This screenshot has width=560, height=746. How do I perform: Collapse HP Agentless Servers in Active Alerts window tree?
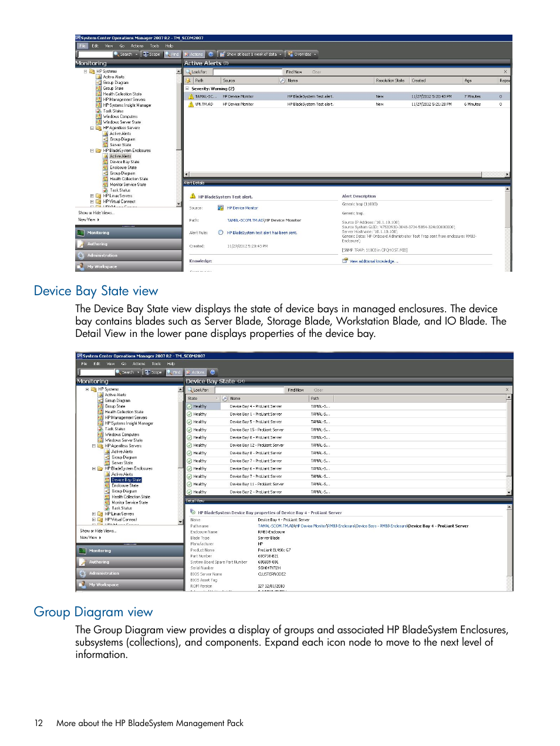click(x=92, y=127)
